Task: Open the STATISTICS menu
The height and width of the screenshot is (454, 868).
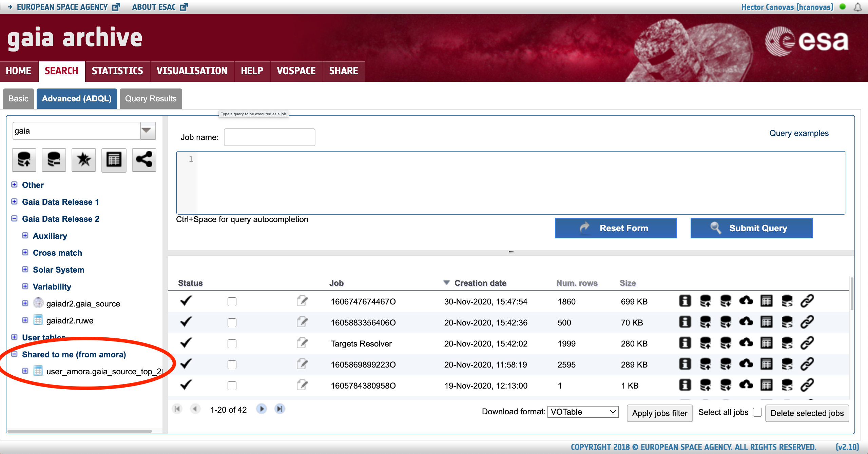Action: [x=117, y=71]
